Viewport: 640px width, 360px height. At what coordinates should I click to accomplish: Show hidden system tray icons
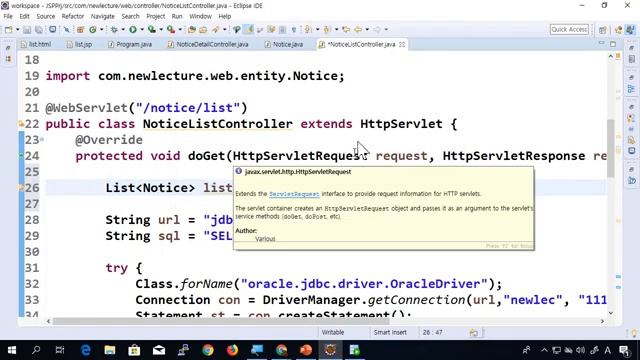coord(544,350)
